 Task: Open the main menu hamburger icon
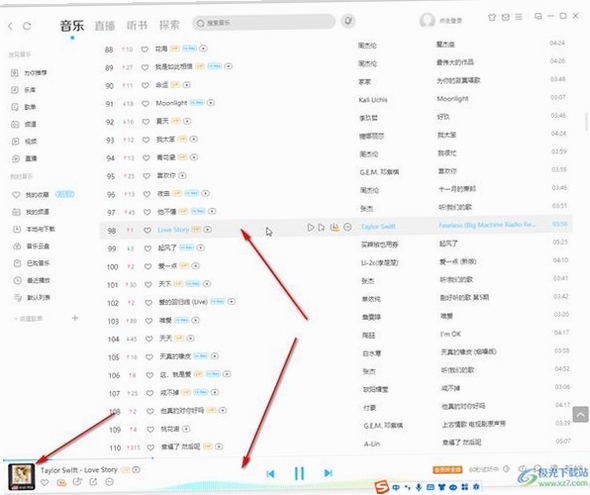(x=519, y=17)
